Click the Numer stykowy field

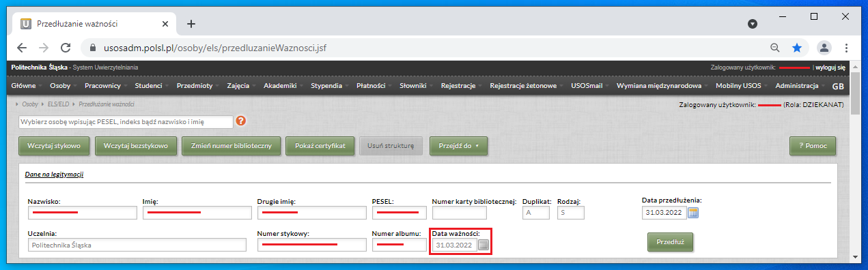tap(311, 245)
